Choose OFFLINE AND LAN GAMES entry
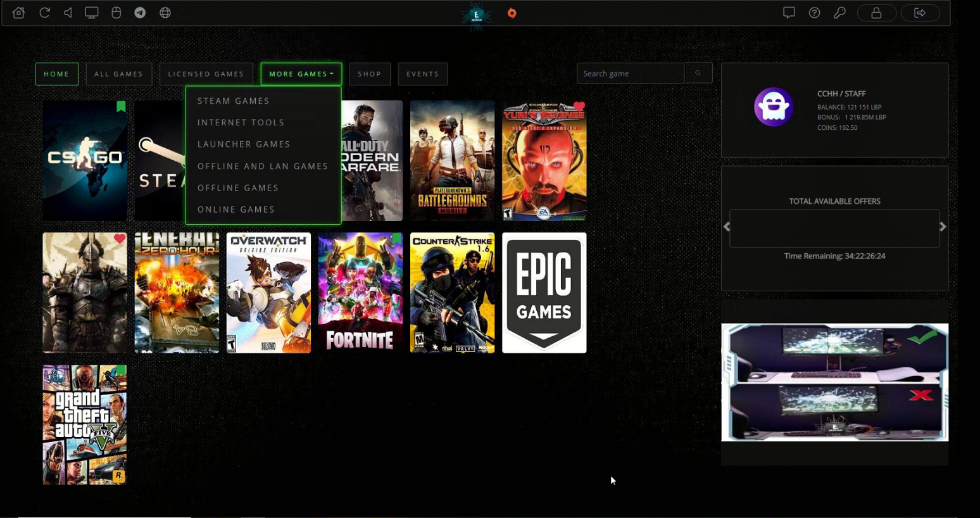The image size is (980, 518). click(x=263, y=166)
